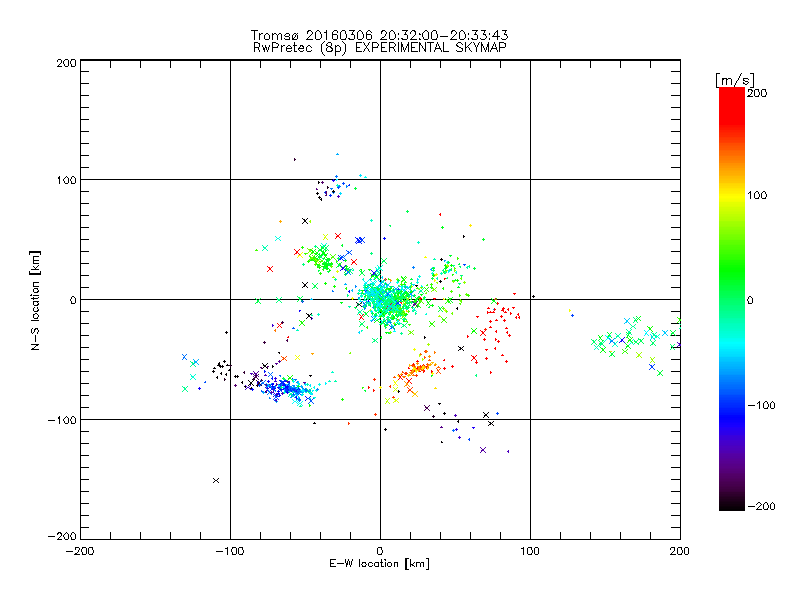800x600 pixels.
Task: Click the x-axis tick label '100'
Action: coord(530,552)
